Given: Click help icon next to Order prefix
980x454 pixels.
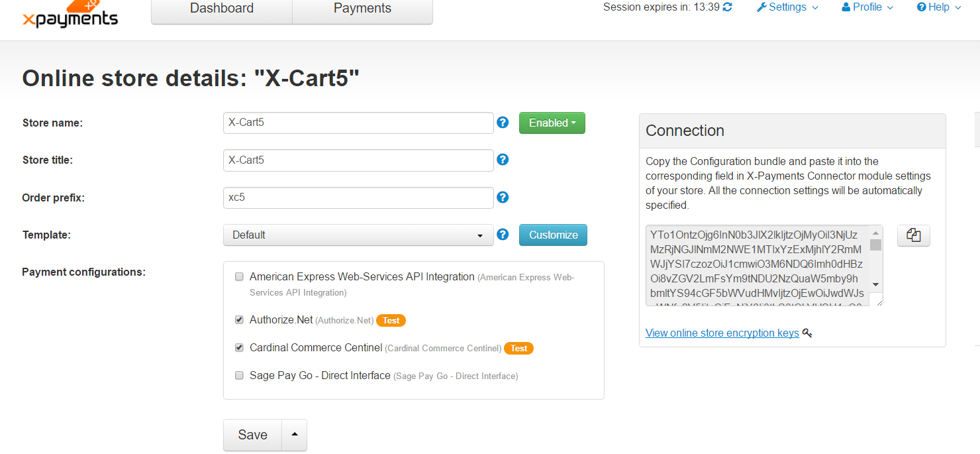Looking at the screenshot, I should click(503, 197).
